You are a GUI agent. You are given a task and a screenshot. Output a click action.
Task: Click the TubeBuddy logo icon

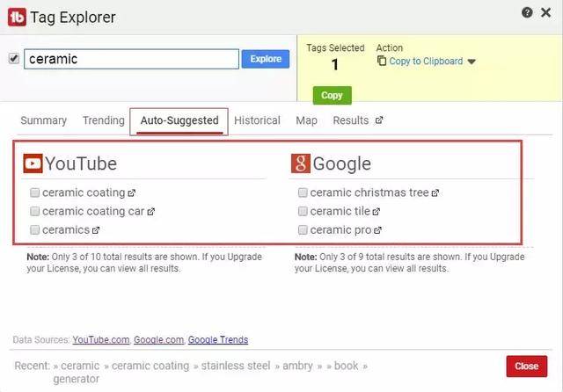(17, 18)
